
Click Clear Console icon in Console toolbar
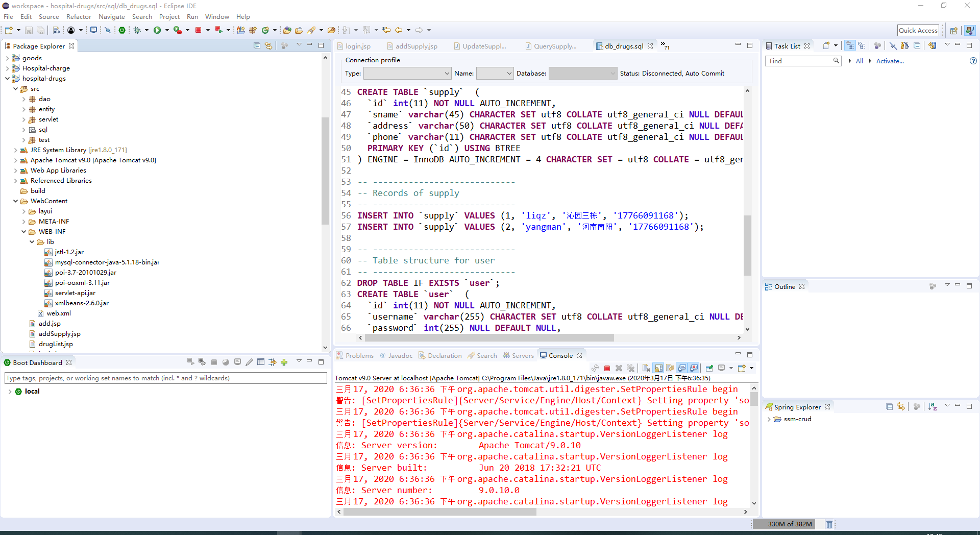(x=646, y=368)
